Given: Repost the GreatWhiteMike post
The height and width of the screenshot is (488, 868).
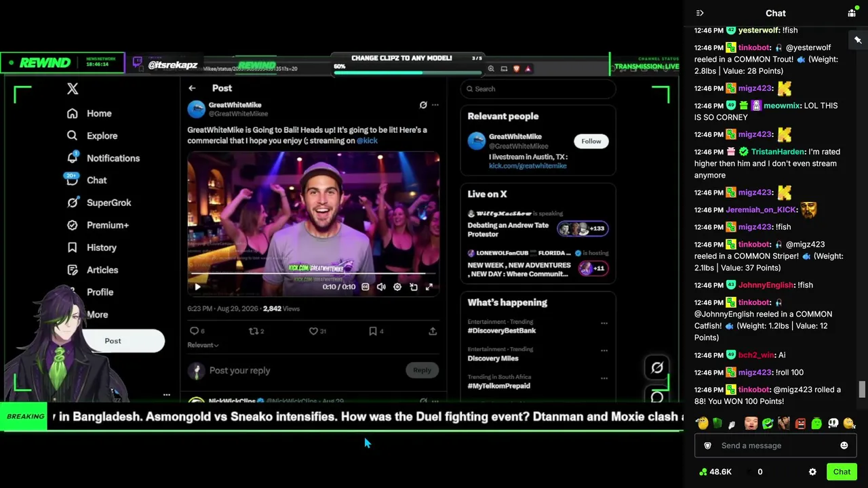Looking at the screenshot, I should click(x=254, y=331).
